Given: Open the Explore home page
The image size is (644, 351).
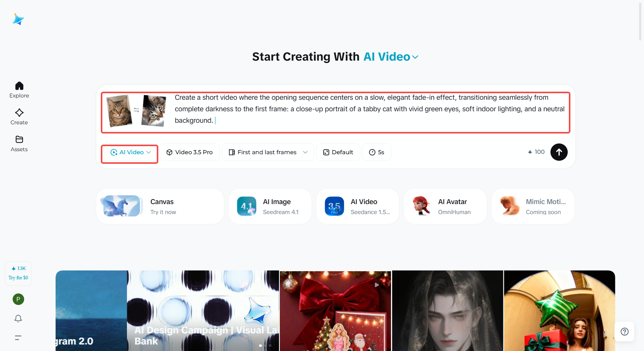Looking at the screenshot, I should [19, 90].
